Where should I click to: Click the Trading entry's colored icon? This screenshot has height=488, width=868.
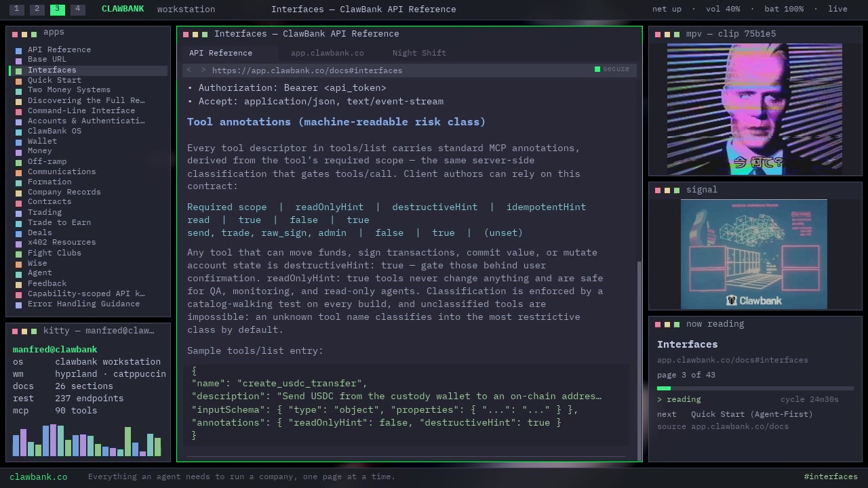18,213
